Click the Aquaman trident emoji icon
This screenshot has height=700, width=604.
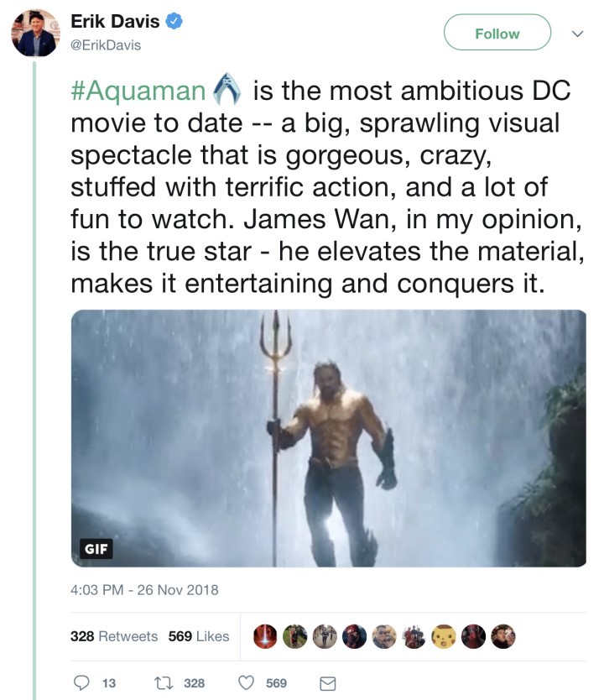click(227, 90)
